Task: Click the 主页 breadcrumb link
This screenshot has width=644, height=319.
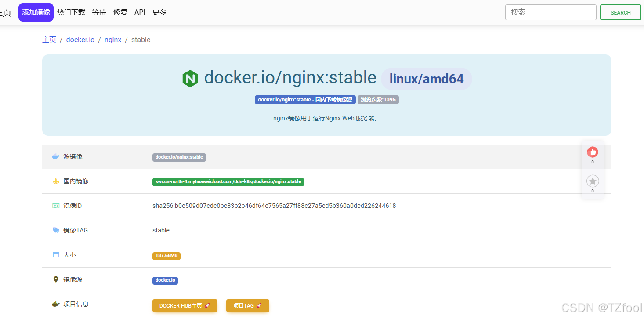Action: [49, 40]
